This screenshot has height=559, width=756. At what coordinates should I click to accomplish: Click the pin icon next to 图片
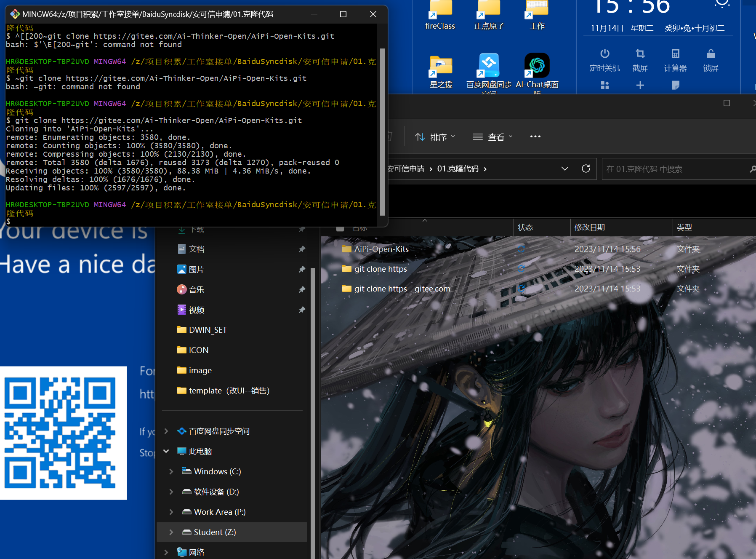[x=302, y=269]
